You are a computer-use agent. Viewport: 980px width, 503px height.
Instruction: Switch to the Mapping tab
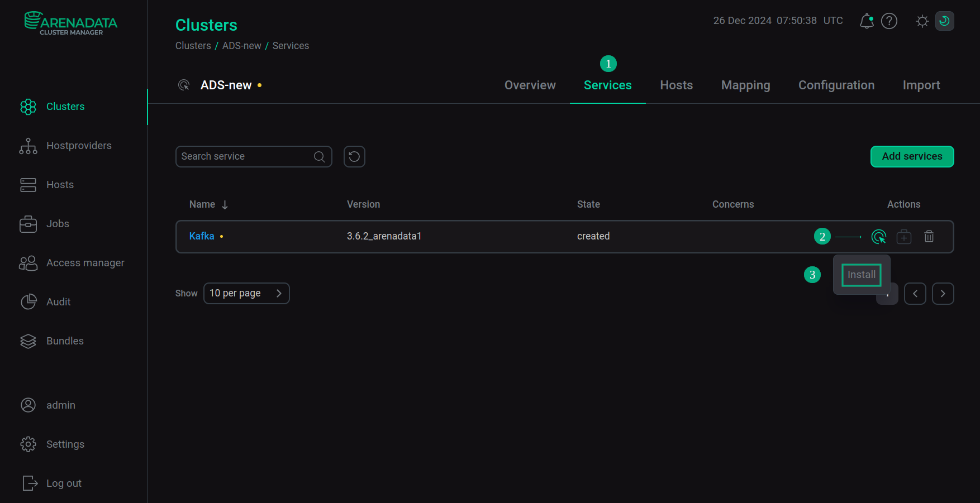click(745, 85)
